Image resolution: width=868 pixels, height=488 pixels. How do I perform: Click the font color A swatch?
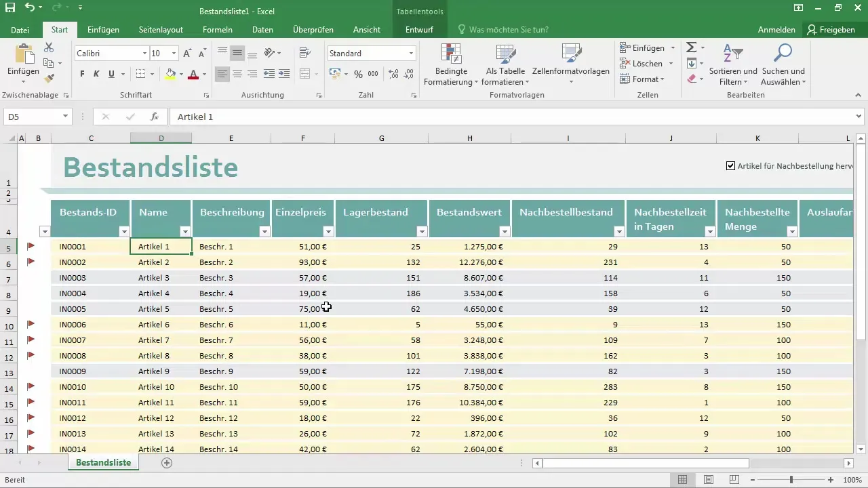[x=193, y=75]
